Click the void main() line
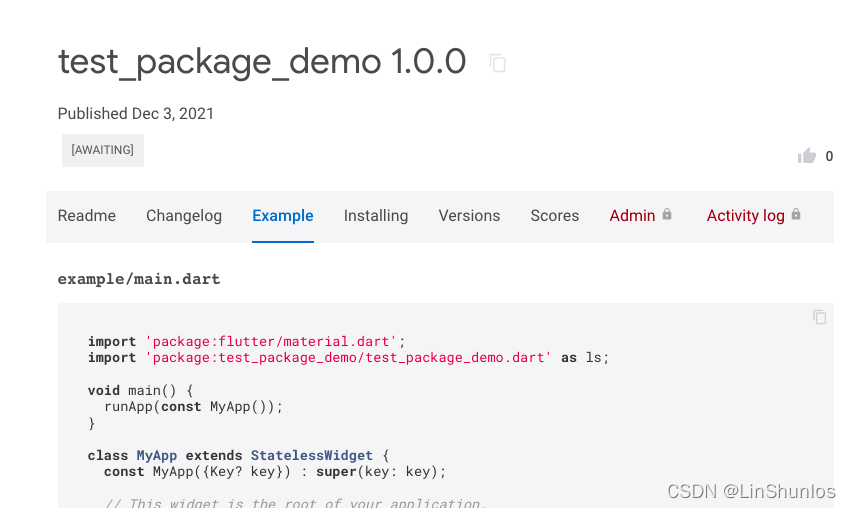This screenshot has width=851, height=508. 141,390
